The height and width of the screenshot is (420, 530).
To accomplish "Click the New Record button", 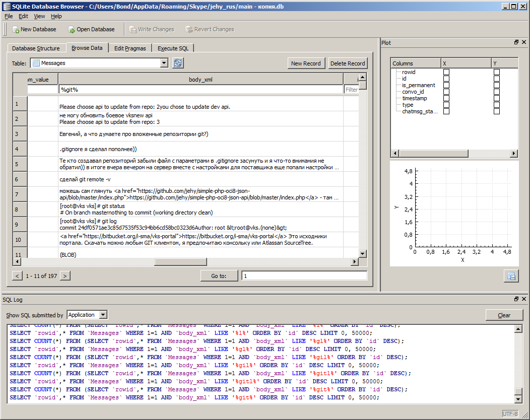I will point(306,63).
